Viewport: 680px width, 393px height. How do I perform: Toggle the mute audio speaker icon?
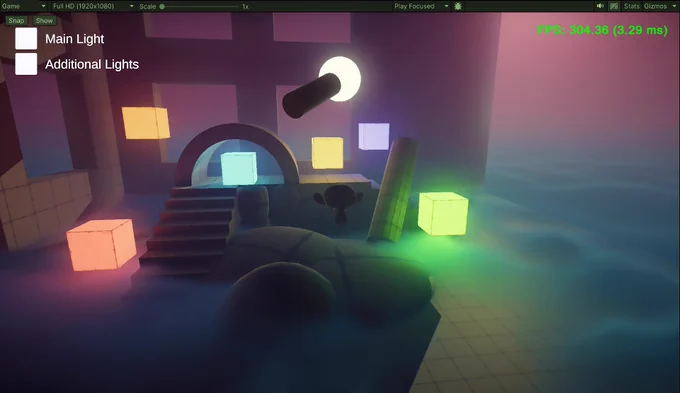(x=600, y=6)
